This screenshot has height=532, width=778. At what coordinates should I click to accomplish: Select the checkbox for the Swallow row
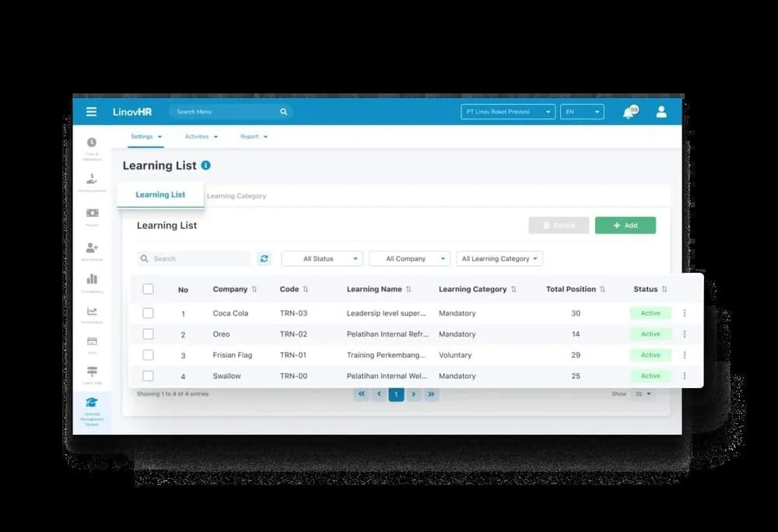coord(148,376)
